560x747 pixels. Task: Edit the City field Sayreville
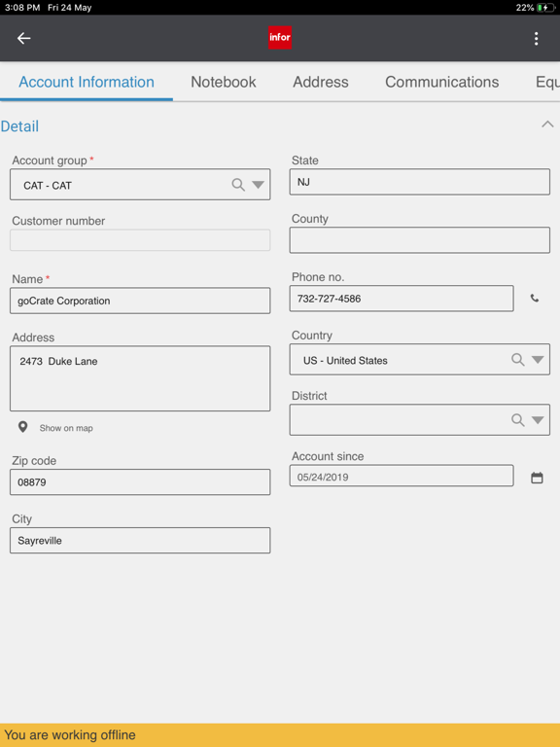[x=140, y=540]
